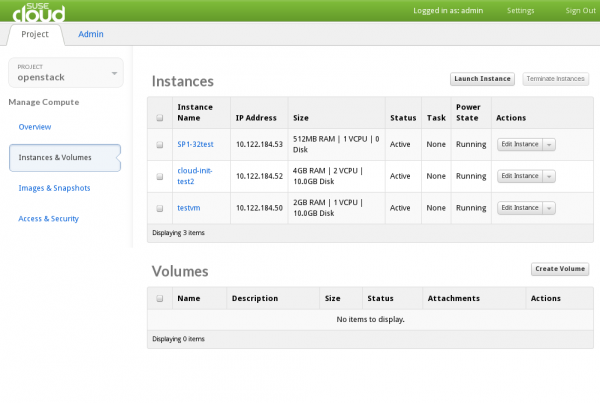Check the SP1-32test instance checkbox
The height and width of the screenshot is (403, 600).
[x=160, y=145]
